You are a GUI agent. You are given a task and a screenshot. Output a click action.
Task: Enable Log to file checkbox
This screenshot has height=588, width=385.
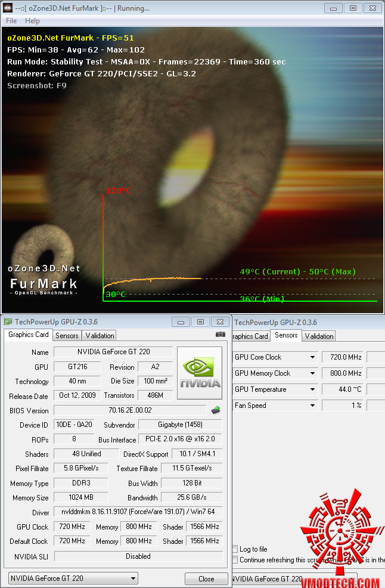point(235,549)
